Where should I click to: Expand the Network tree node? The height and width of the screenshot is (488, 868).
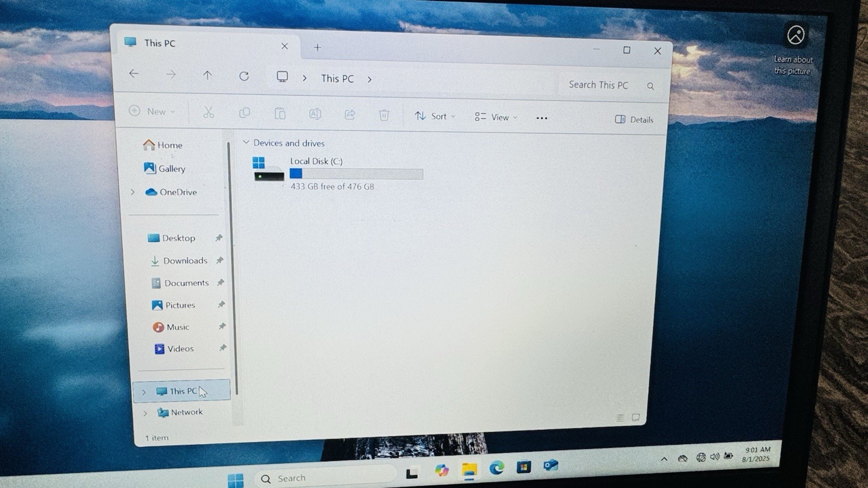pyautogui.click(x=145, y=413)
